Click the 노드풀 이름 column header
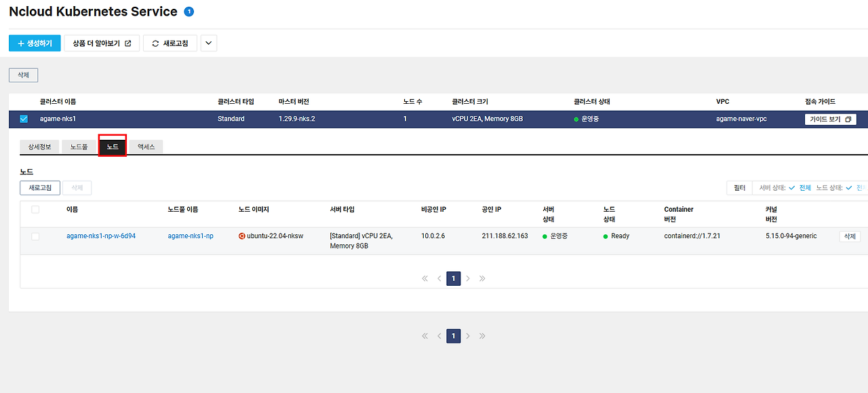This screenshot has width=868, height=393. 183,210
